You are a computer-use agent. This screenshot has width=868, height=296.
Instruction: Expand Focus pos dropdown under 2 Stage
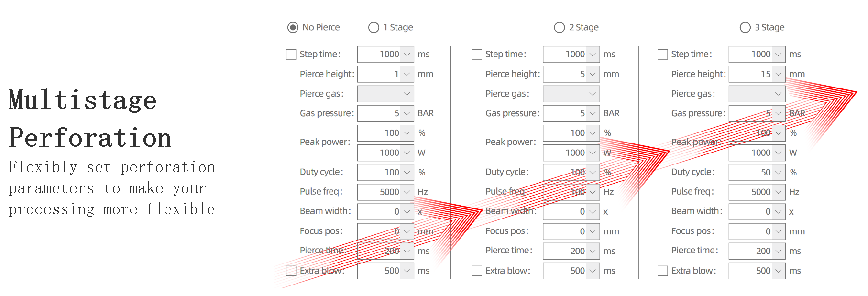(x=593, y=231)
